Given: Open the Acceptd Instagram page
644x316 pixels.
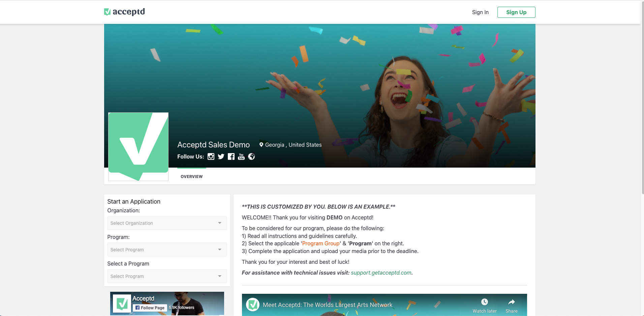Looking at the screenshot, I should pyautogui.click(x=211, y=156).
